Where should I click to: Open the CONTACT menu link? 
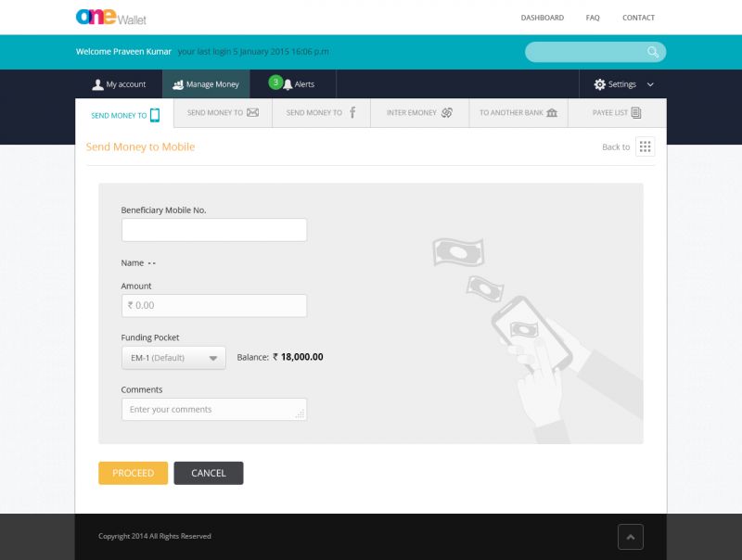(638, 18)
